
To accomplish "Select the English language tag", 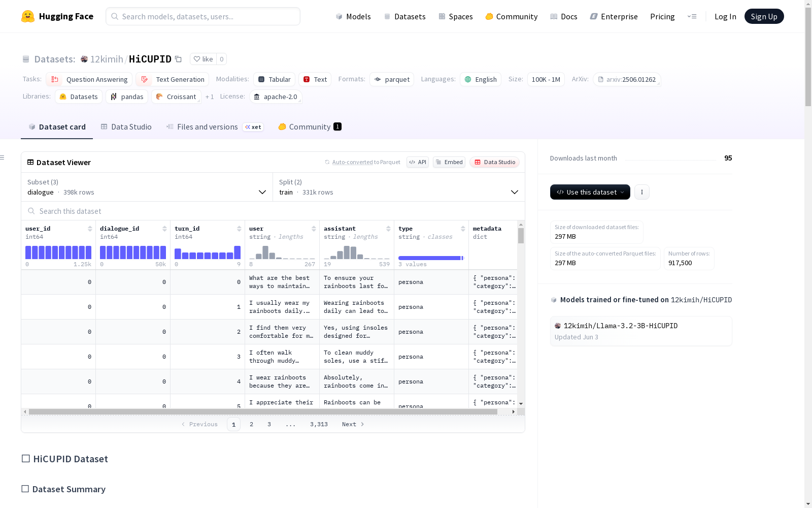I will (481, 79).
